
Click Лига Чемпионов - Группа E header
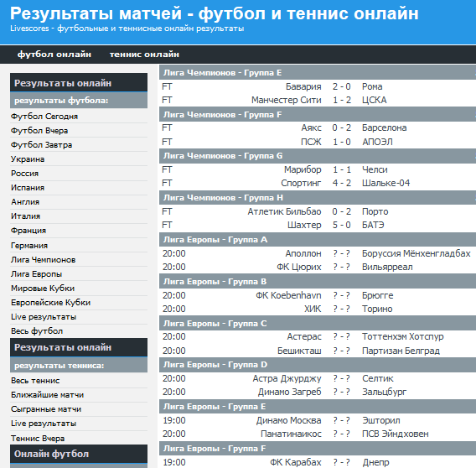tap(223, 73)
